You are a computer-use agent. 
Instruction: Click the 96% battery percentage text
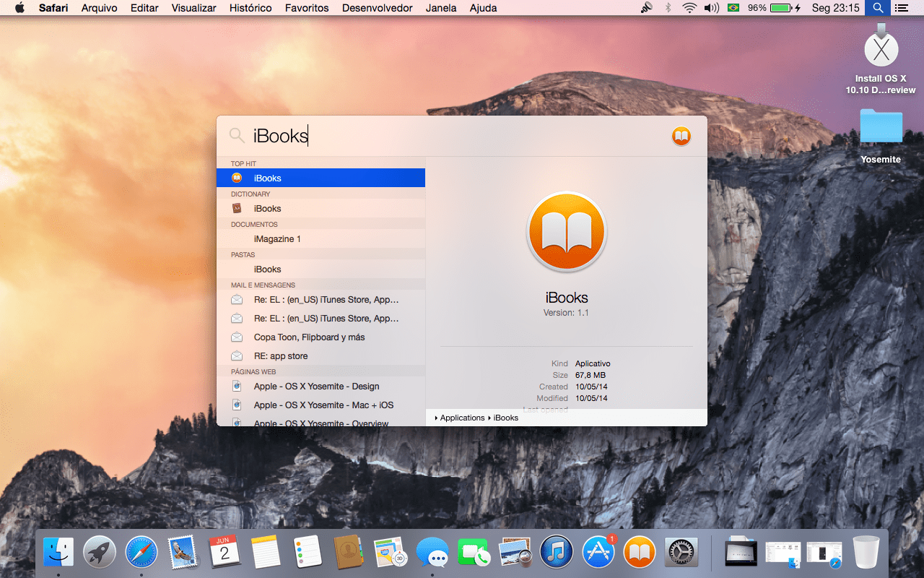pyautogui.click(x=757, y=8)
